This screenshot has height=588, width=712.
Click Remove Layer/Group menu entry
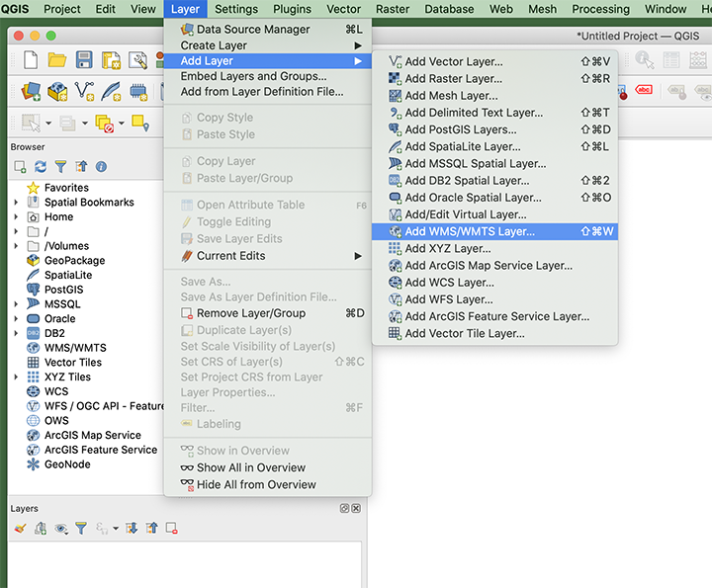coord(267,313)
